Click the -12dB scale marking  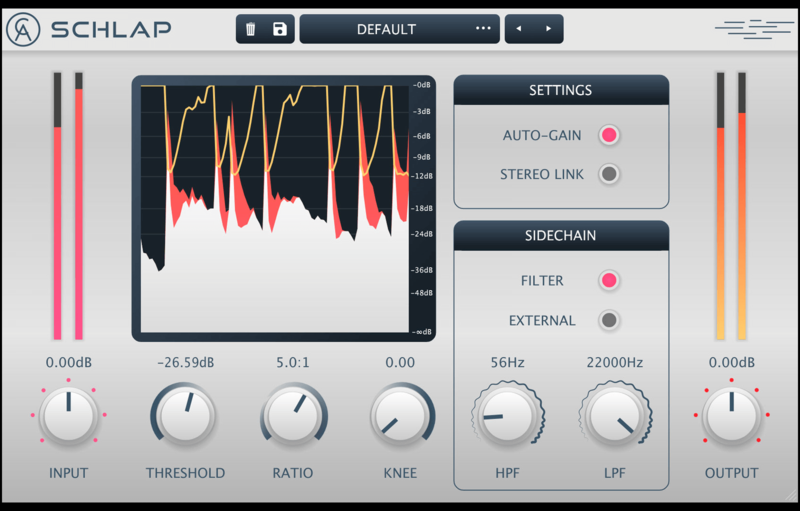point(422,176)
